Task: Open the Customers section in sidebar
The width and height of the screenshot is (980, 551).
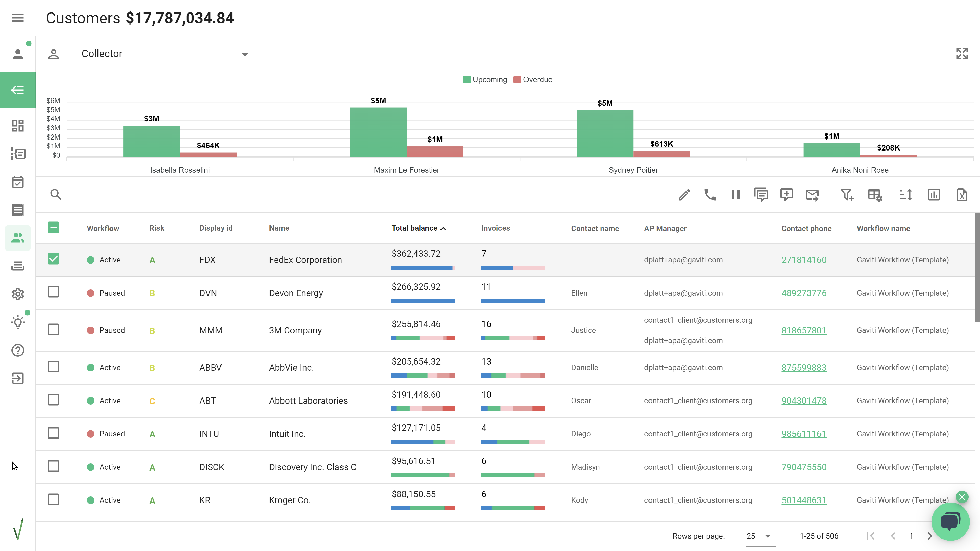Action: click(x=18, y=238)
